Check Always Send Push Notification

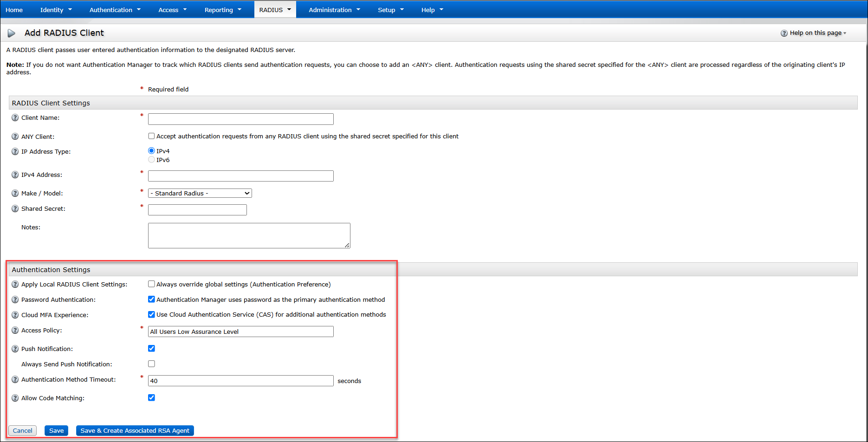point(151,364)
